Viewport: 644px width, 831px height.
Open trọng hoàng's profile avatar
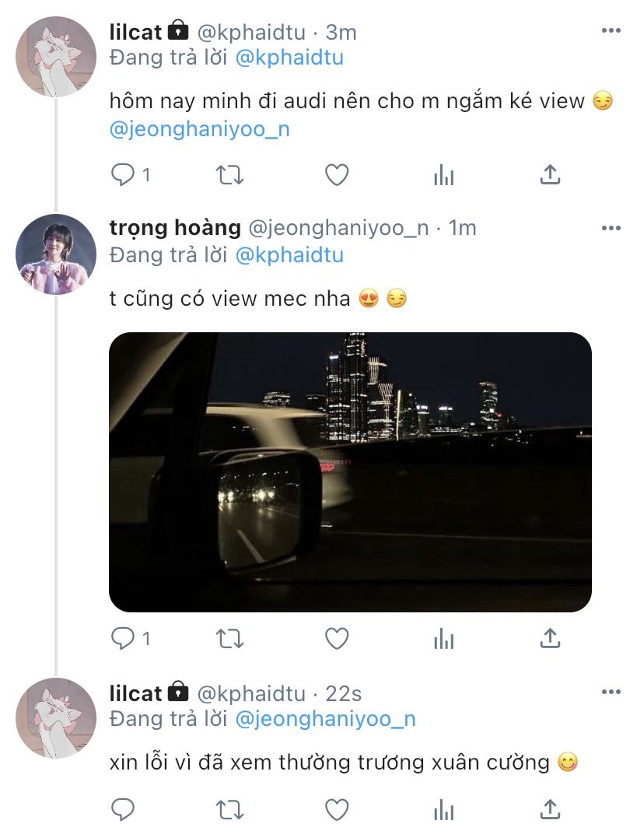(x=56, y=254)
